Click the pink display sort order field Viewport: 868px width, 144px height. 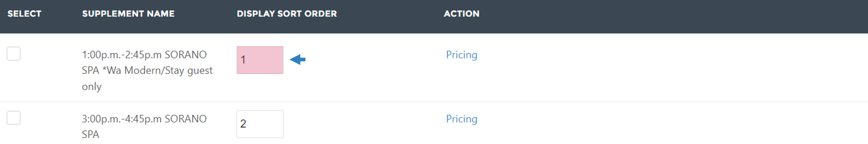point(260,60)
